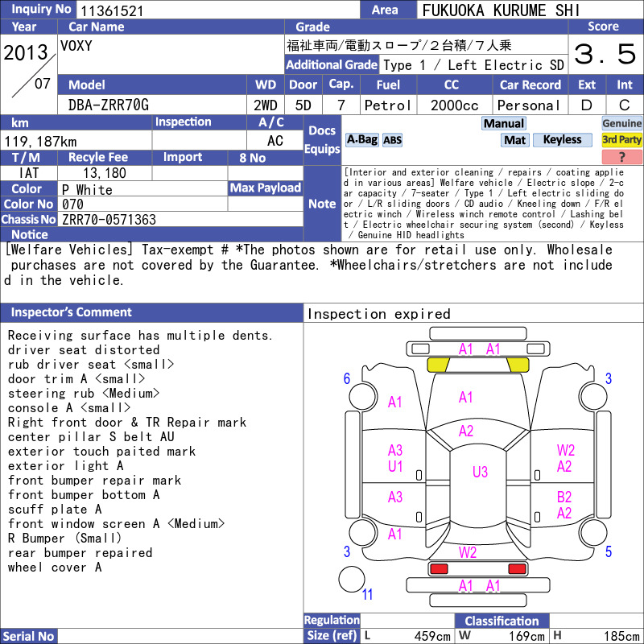Screen dimensions: 644x644
Task: Select the model code DBA-ZRR70G
Action: [109, 105]
